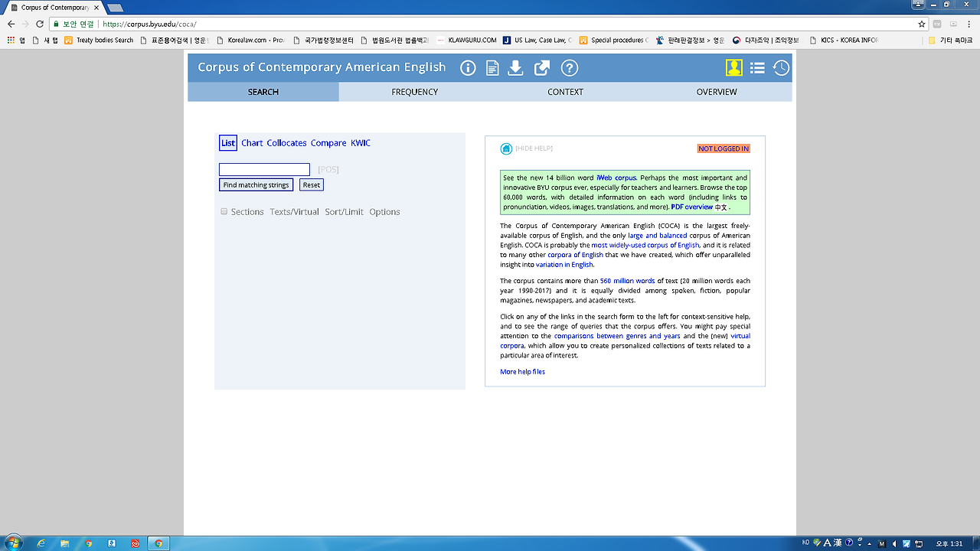Click the [HIDE HELP] link
Screen dimensions: 980x551
pos(534,148)
